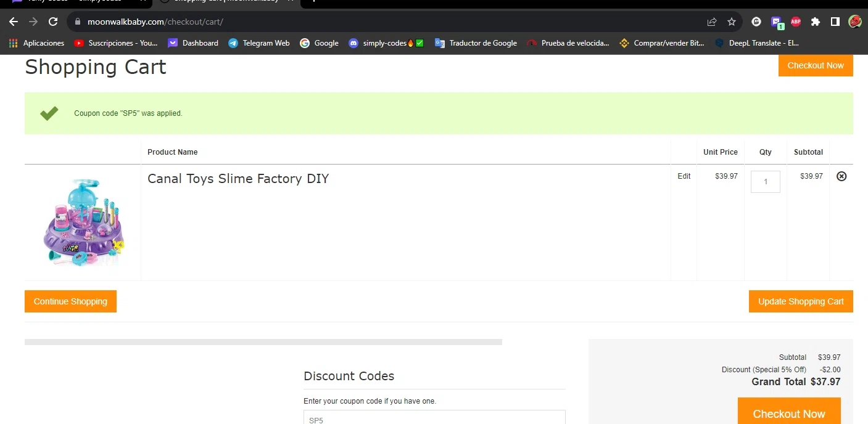Screen dimensions: 868x424
Task: Click the Product Name column header
Action: pyautogui.click(x=173, y=152)
